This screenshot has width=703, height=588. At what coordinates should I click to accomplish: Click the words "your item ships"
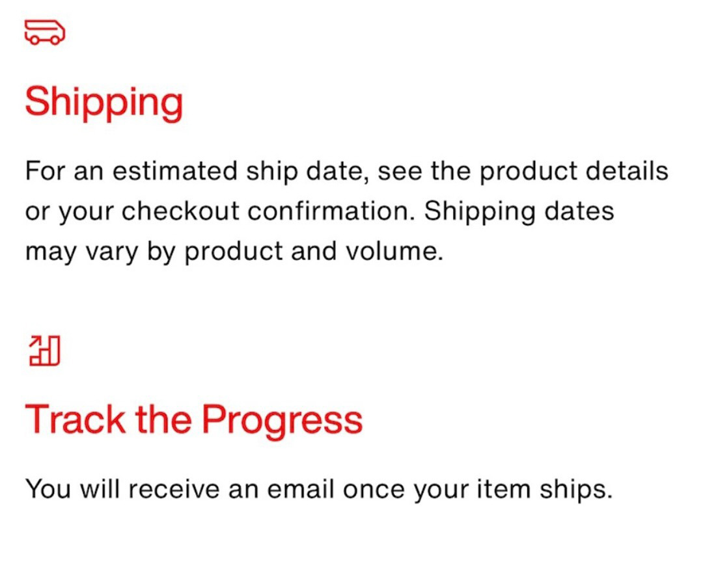coord(518,488)
